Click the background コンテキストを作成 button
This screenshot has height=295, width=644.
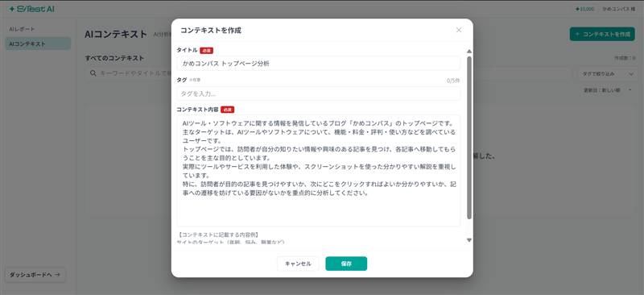[602, 34]
